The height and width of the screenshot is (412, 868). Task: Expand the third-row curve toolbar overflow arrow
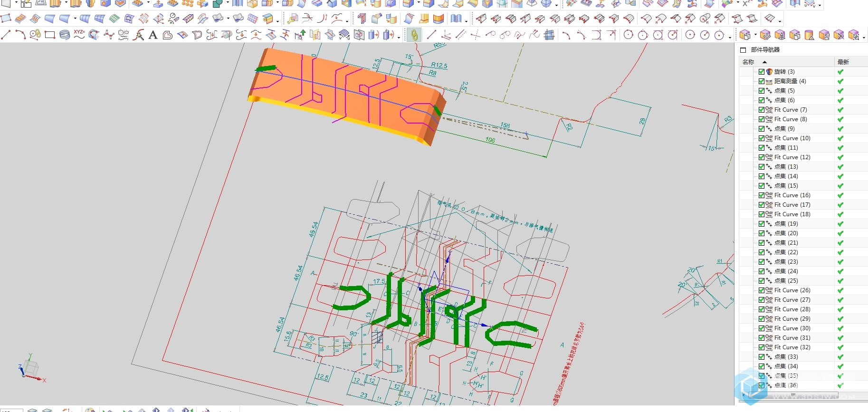pos(399,37)
